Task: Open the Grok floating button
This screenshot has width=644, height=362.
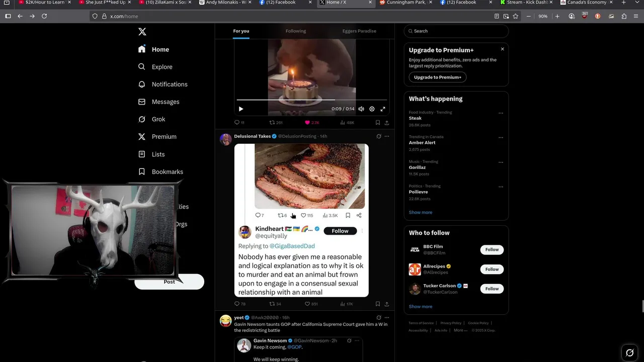Action: point(629,353)
